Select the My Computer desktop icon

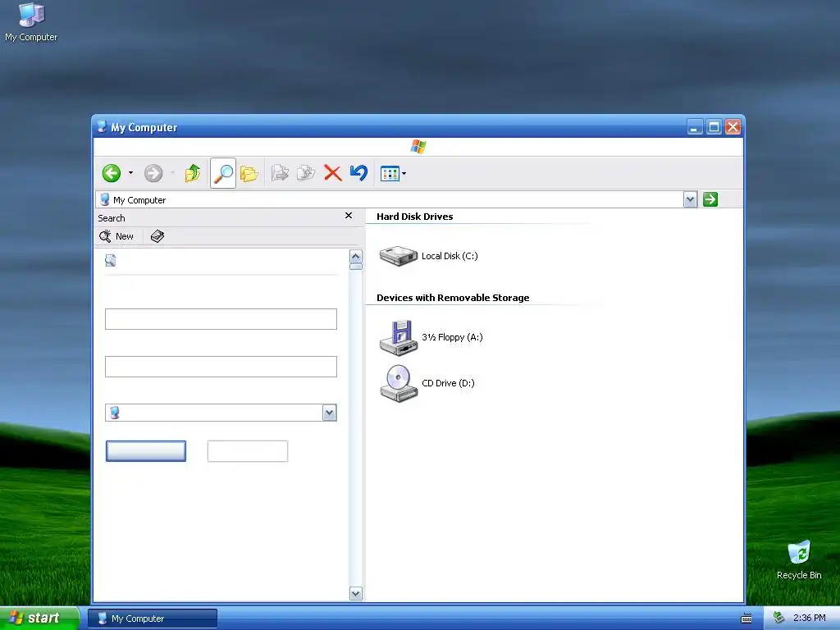[x=31, y=22]
